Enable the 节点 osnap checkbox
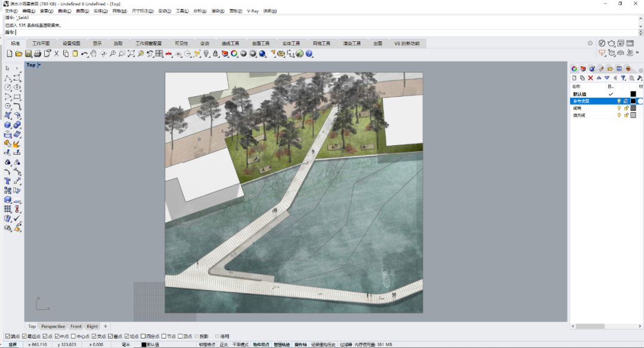 point(164,337)
